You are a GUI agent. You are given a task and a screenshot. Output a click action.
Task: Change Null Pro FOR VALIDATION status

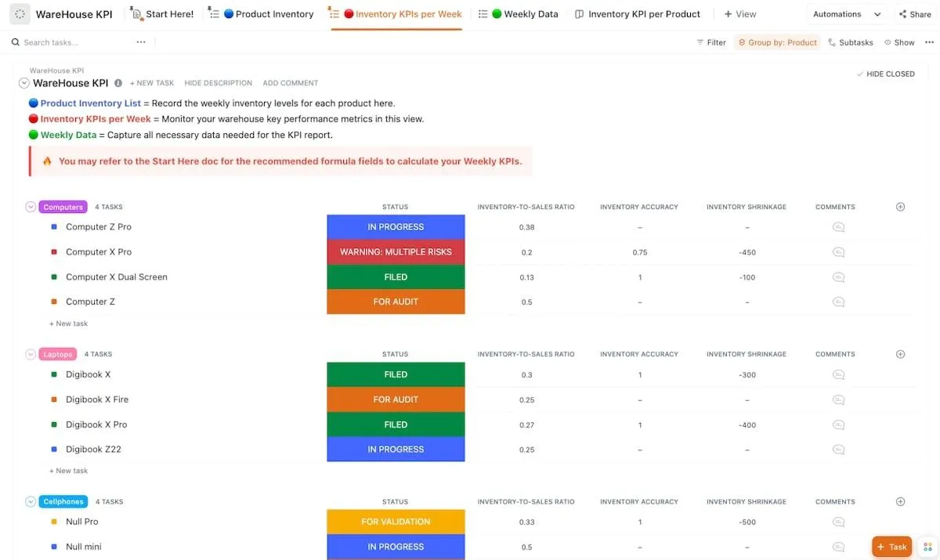[396, 522]
